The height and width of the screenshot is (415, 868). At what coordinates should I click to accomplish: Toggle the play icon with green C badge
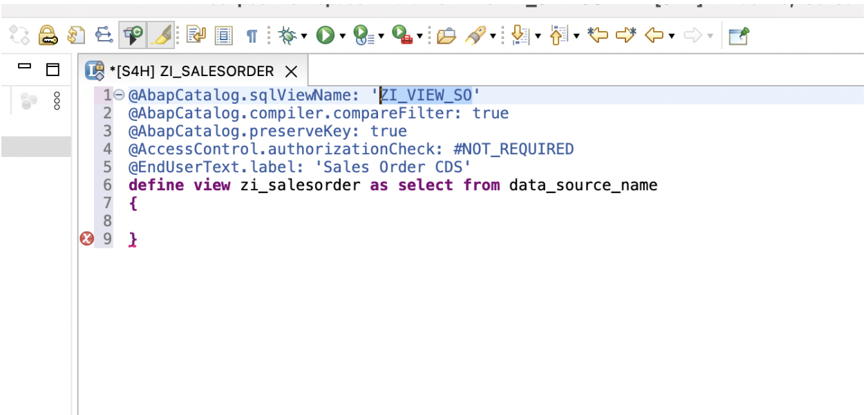coord(133,35)
